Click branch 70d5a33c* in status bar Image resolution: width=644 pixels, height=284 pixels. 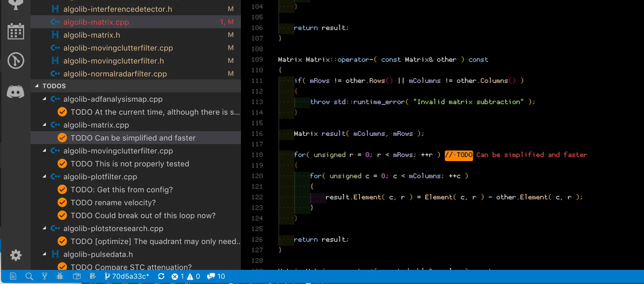[x=127, y=276]
